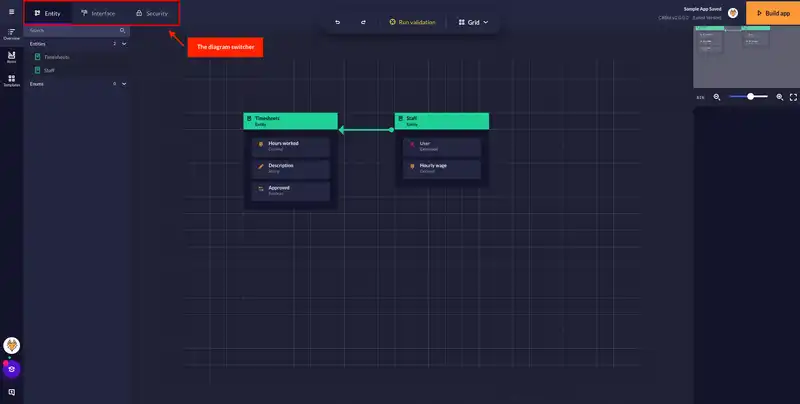
Task: Click the undo arrow
Action: point(338,21)
